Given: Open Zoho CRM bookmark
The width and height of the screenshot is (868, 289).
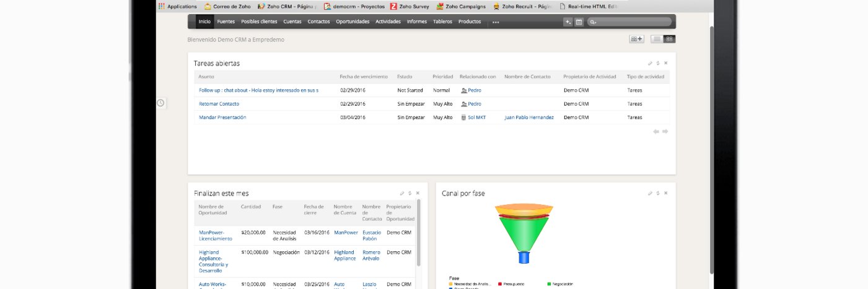Looking at the screenshot, I should point(286,6).
